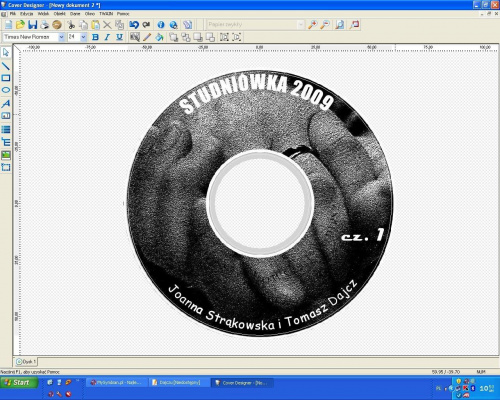Toggle underline text formatting
This screenshot has height=400, width=500.
coord(119,37)
